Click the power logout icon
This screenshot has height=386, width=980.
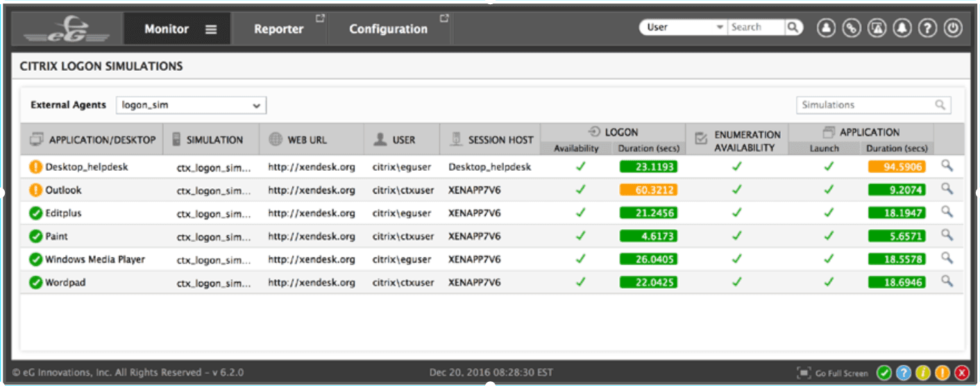pos(954,28)
